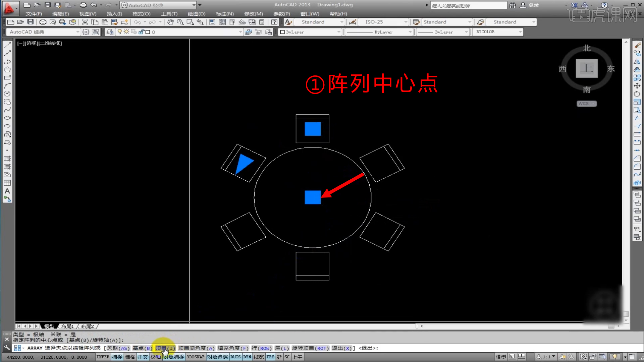Toggle 3DOSNAP in status bar
644x362 pixels.
(196, 357)
